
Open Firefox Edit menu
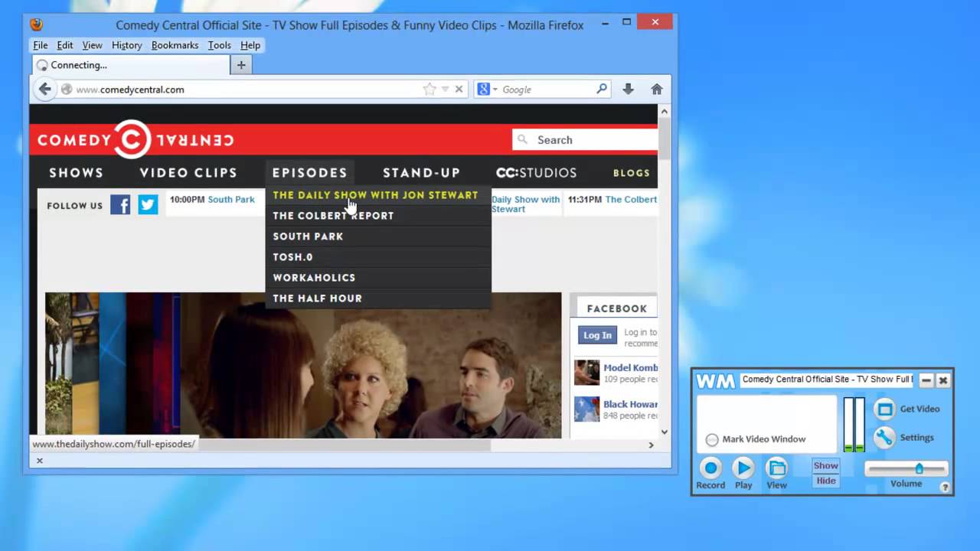pos(65,45)
